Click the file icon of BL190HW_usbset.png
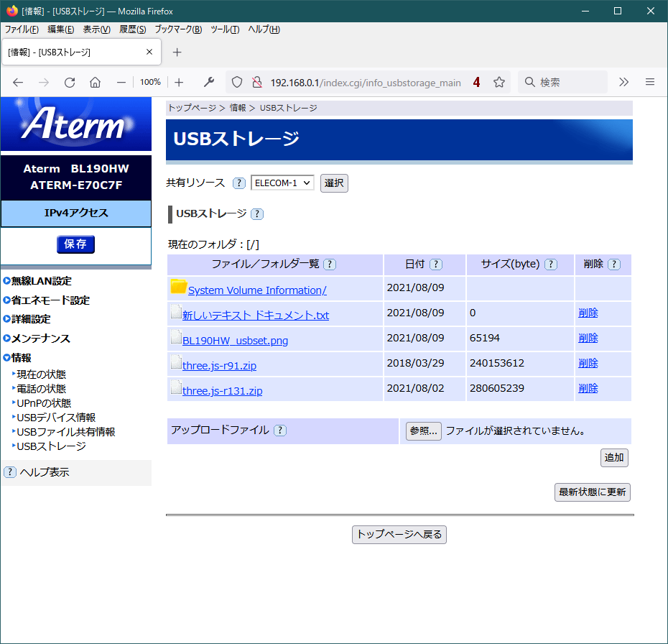This screenshot has height=644, width=668. click(x=176, y=337)
